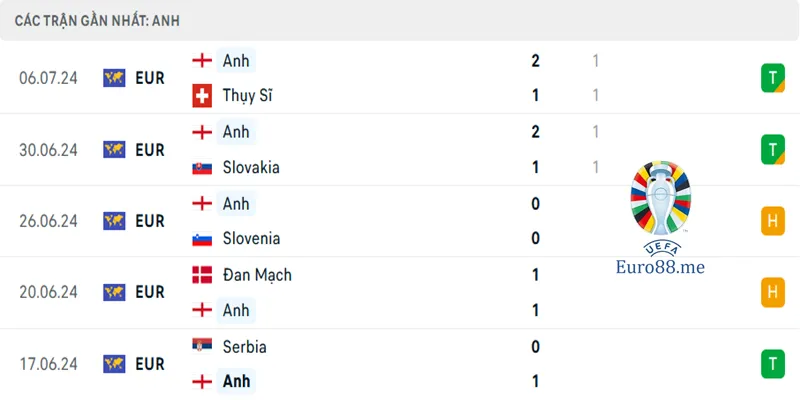Click the green T badge for Switzerland match
800x400 pixels.
pyautogui.click(x=772, y=78)
